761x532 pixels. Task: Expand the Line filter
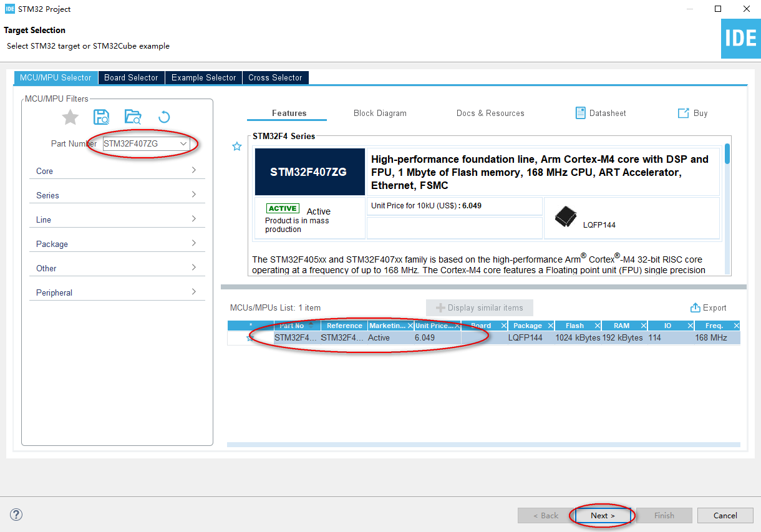tap(117, 220)
